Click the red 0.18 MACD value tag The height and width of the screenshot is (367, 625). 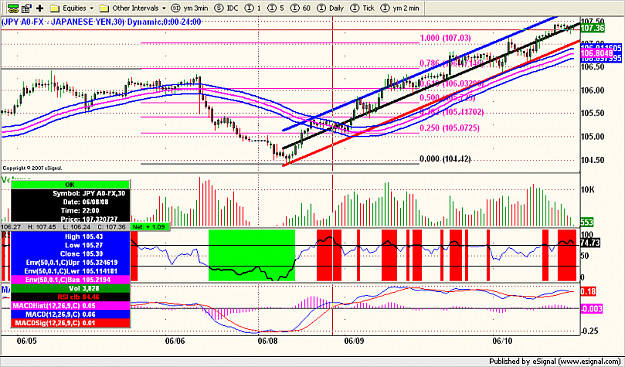tap(588, 292)
